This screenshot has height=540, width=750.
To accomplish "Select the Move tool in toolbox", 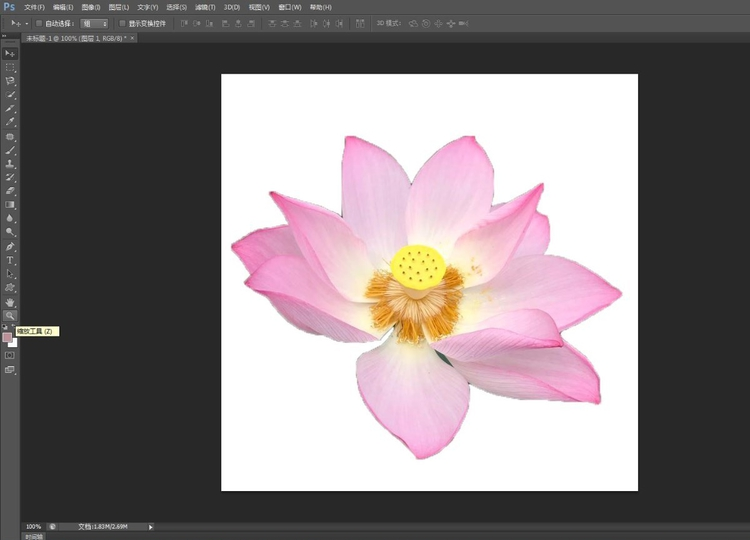I will point(10,53).
